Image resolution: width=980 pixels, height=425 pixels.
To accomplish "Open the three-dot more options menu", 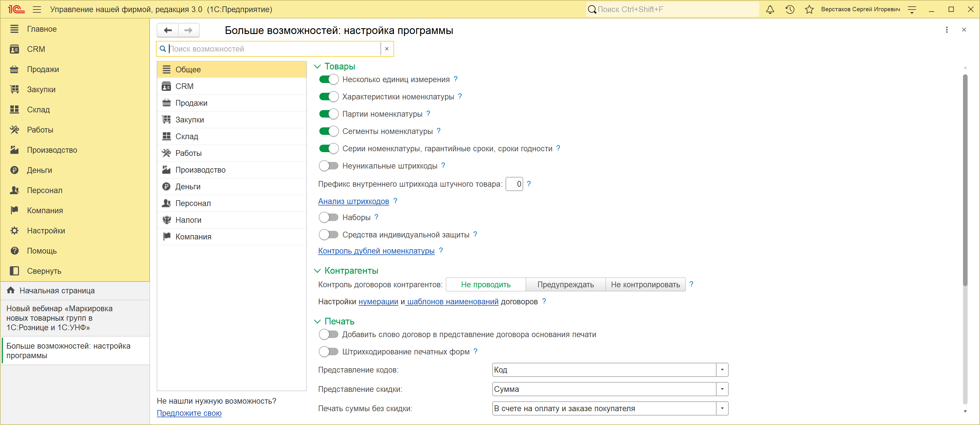I will coord(947,30).
